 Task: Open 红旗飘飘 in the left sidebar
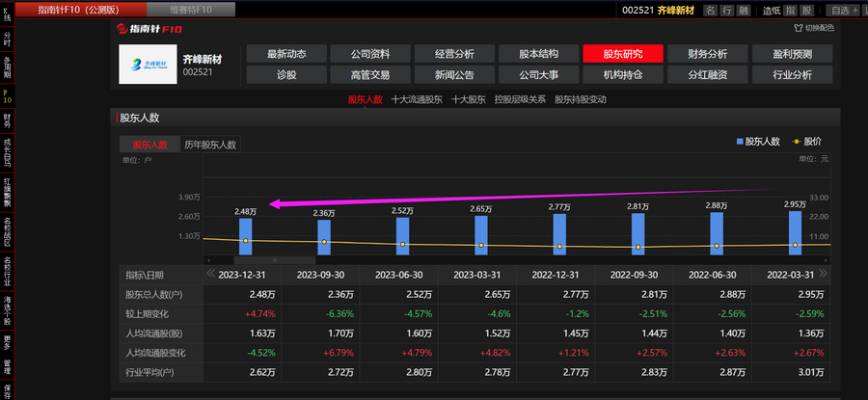7,192
